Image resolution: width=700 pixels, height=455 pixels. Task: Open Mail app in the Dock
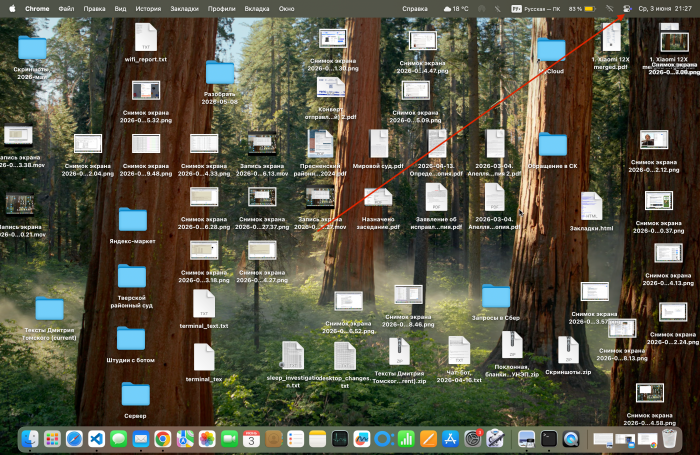pyautogui.click(x=141, y=439)
